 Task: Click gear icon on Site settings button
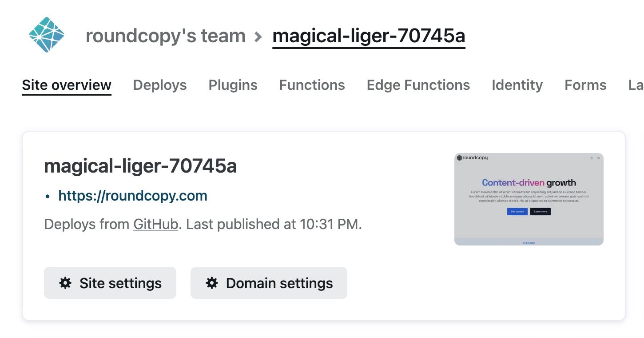(65, 283)
